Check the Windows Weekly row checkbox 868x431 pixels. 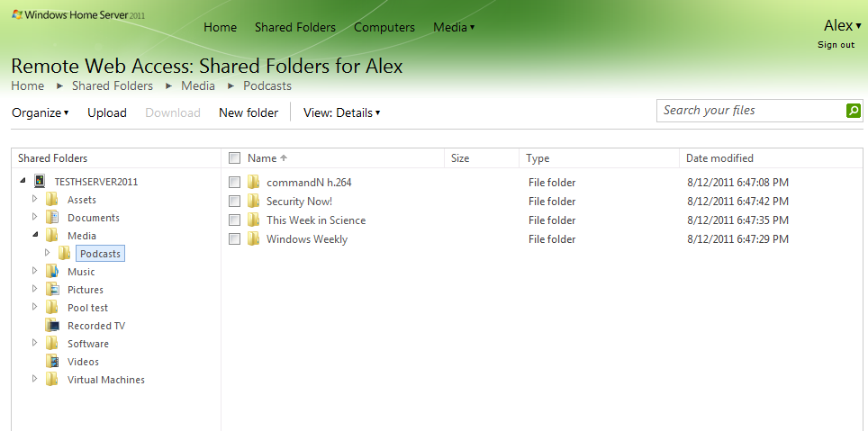235,238
